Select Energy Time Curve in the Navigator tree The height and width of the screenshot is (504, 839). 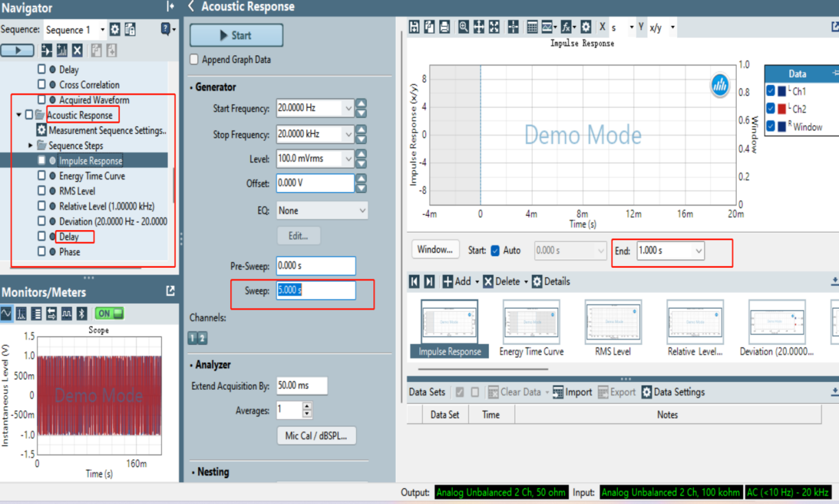click(92, 176)
